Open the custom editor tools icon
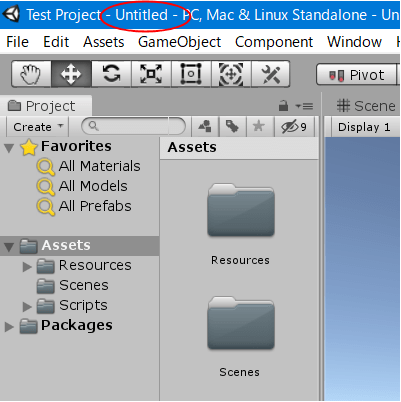Screen dimensions: 401x402 271,74
